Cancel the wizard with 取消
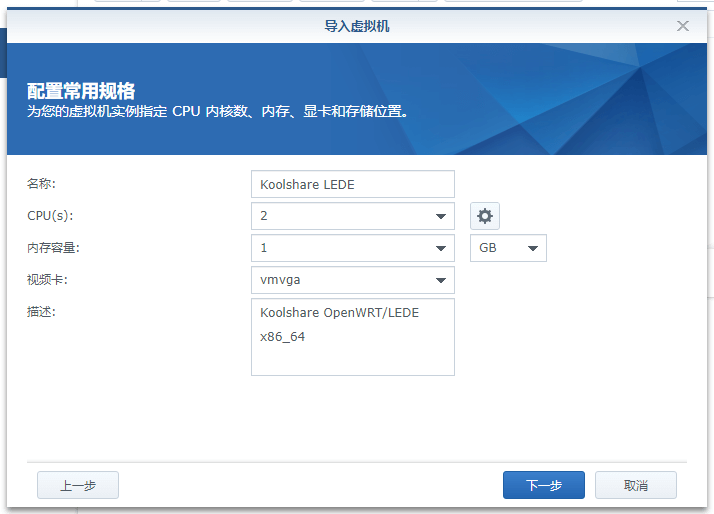This screenshot has height=514, width=714. click(x=636, y=485)
